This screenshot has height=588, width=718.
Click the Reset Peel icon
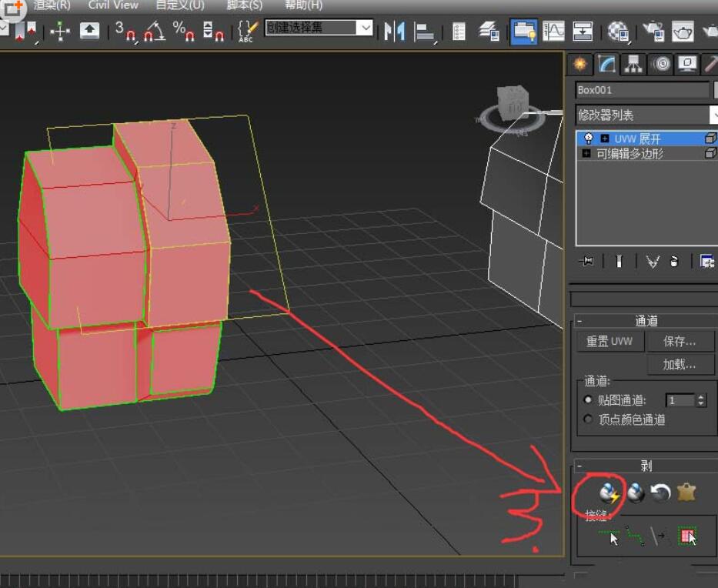[660, 493]
